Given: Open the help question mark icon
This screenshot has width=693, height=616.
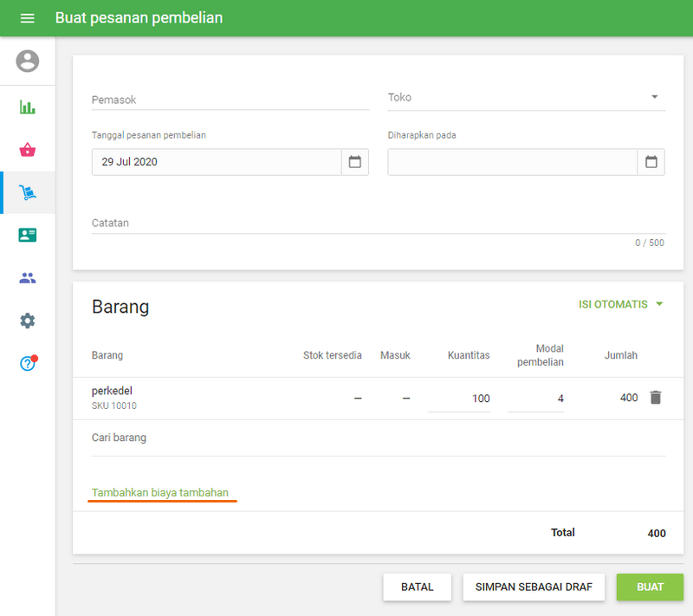Looking at the screenshot, I should point(28,363).
